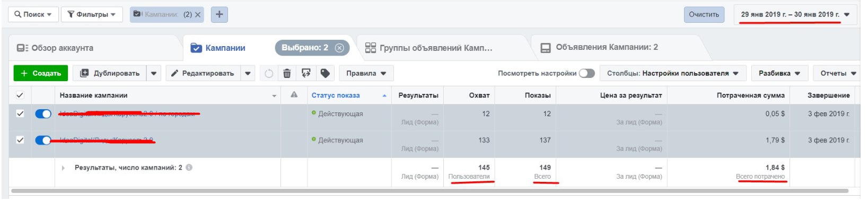The image size is (868, 201).
Task: Open dropdown arrow next to Дублировать
Action: tap(154, 73)
